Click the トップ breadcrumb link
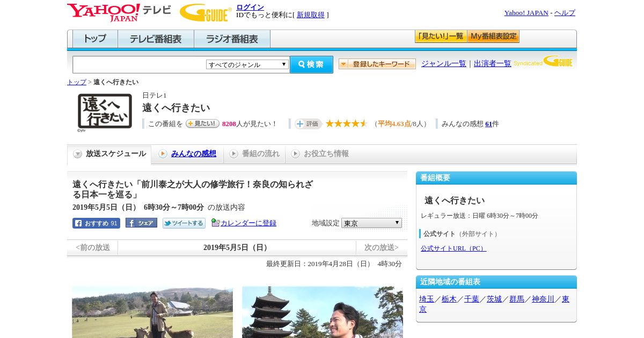 (76, 82)
